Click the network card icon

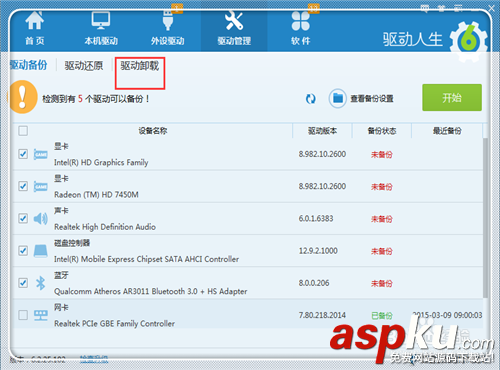point(41,315)
